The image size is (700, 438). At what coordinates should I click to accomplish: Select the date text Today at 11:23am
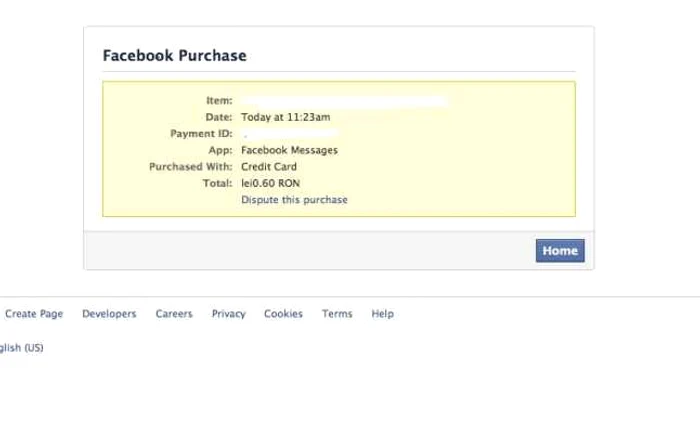click(x=286, y=117)
